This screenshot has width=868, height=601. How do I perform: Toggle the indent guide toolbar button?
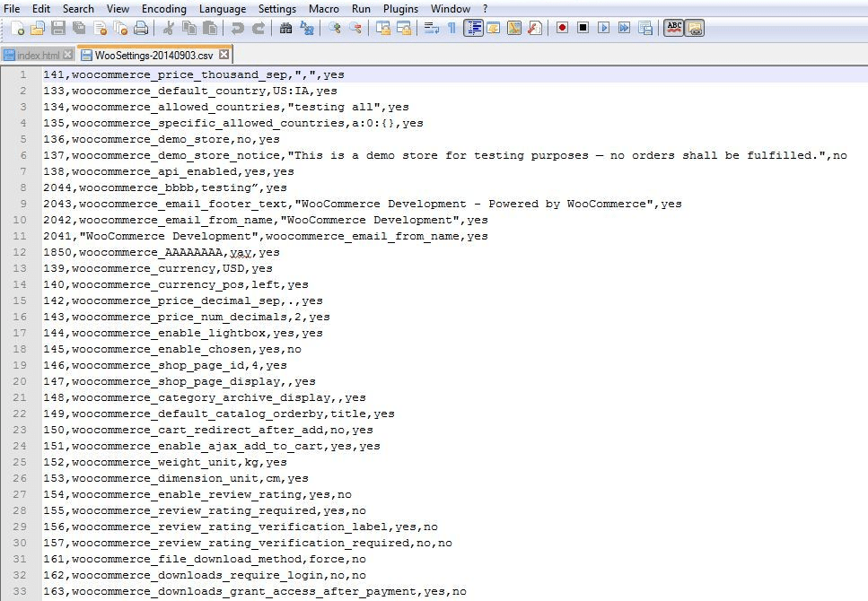tap(473, 28)
